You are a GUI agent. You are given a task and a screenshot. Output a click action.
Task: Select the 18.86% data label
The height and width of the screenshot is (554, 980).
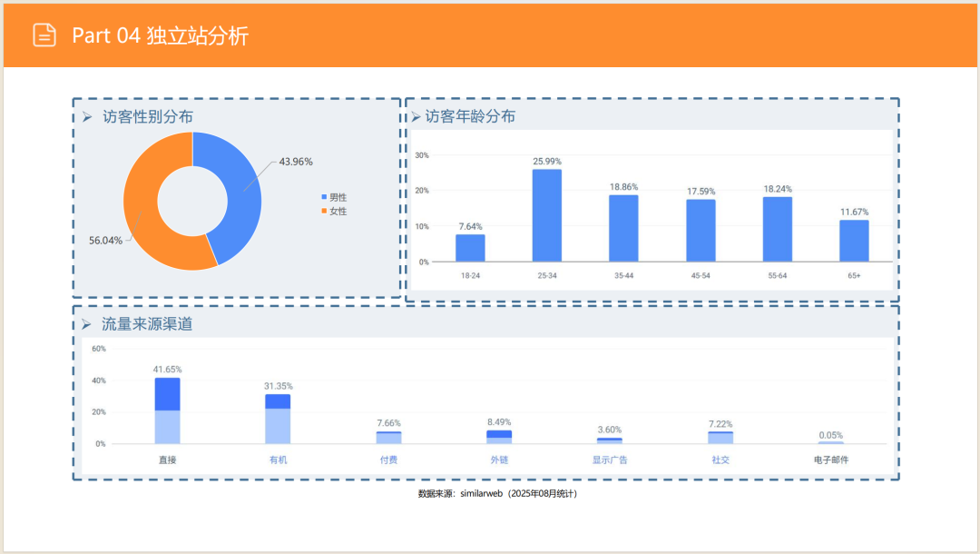pyautogui.click(x=623, y=187)
